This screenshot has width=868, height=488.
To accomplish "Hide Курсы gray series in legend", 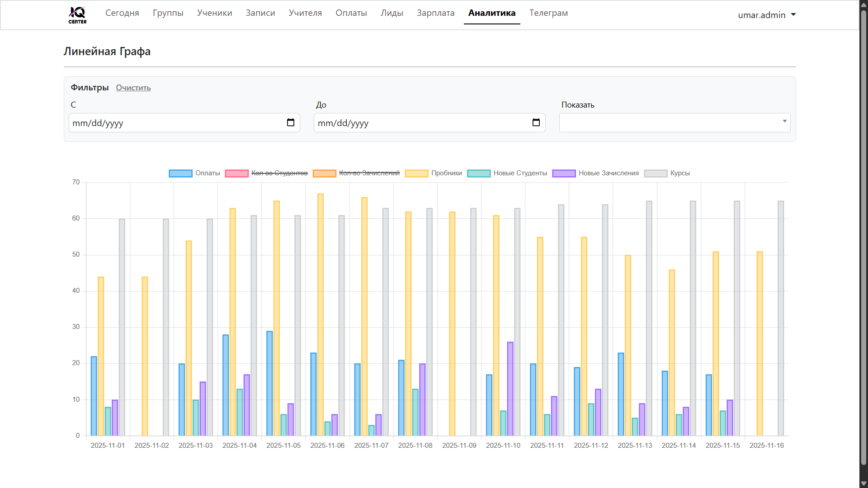I will [x=679, y=174].
